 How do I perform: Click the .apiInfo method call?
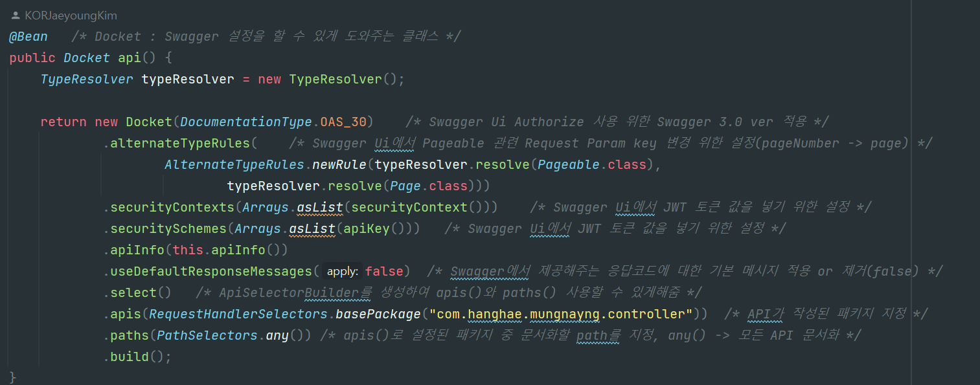coord(133,250)
